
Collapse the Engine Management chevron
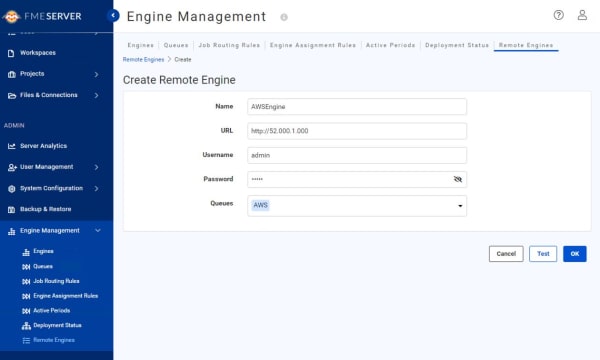98,231
